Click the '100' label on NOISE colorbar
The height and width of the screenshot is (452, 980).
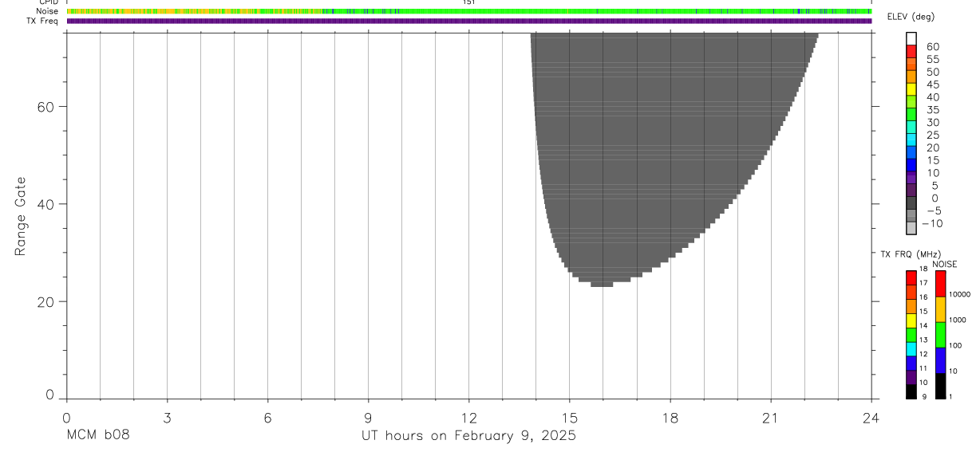tap(955, 345)
